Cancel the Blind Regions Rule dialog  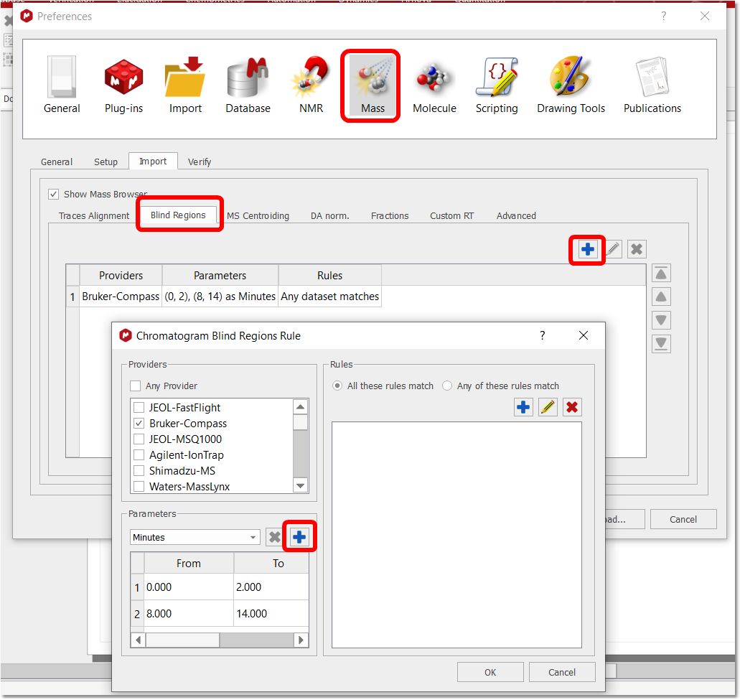pos(562,672)
